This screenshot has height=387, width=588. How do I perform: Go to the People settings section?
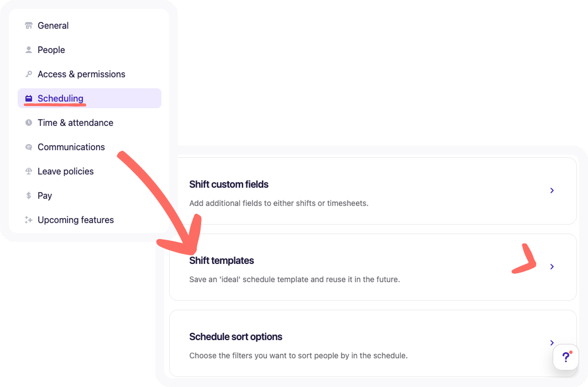point(51,50)
